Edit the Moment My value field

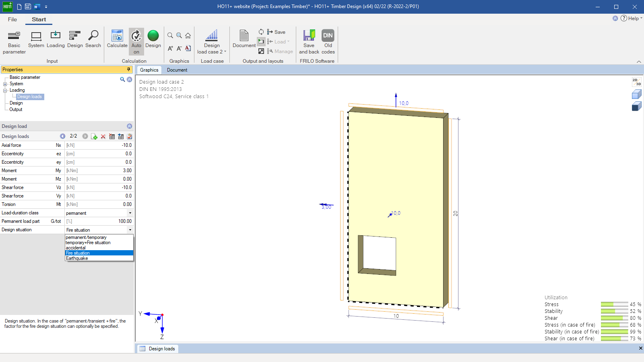point(99,171)
